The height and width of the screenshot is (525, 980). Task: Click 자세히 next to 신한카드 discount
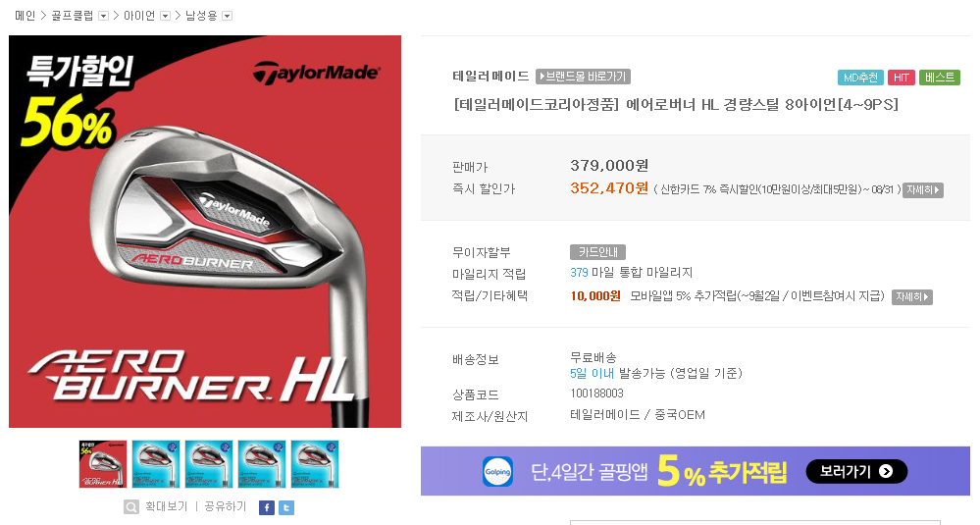pyautogui.click(x=922, y=189)
